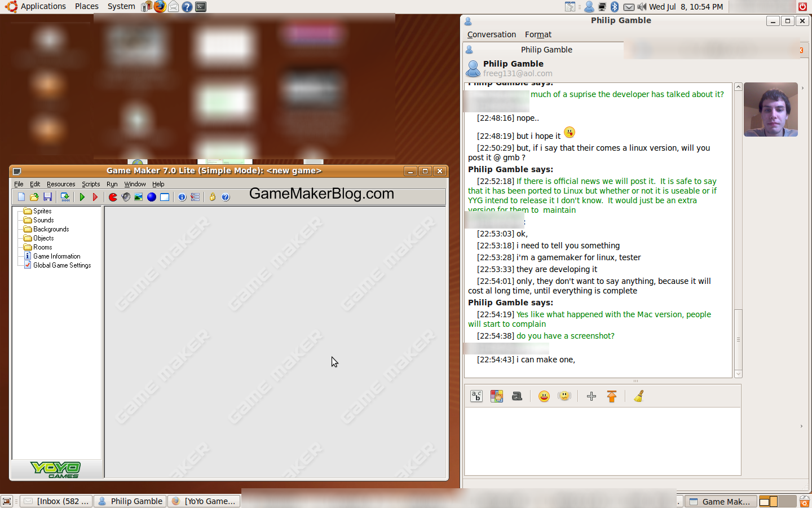Open the Help menu in Game Maker
This screenshot has width=812, height=508.
158,184
